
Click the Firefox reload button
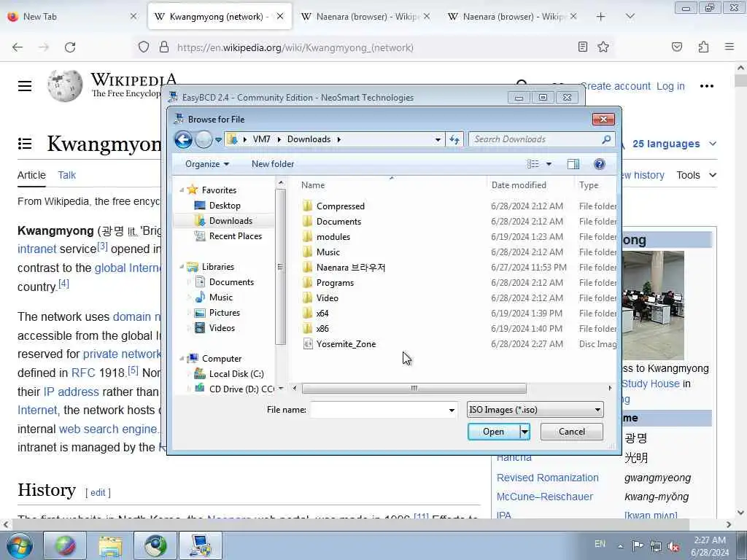click(70, 47)
